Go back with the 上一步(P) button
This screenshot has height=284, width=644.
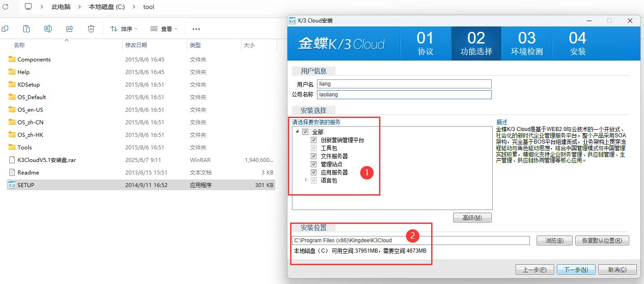tap(534, 270)
